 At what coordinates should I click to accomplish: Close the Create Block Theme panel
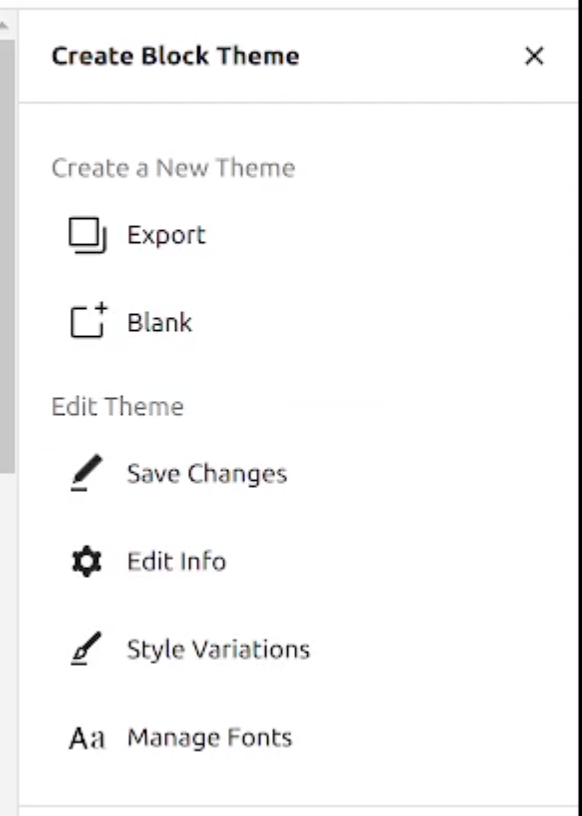[534, 57]
